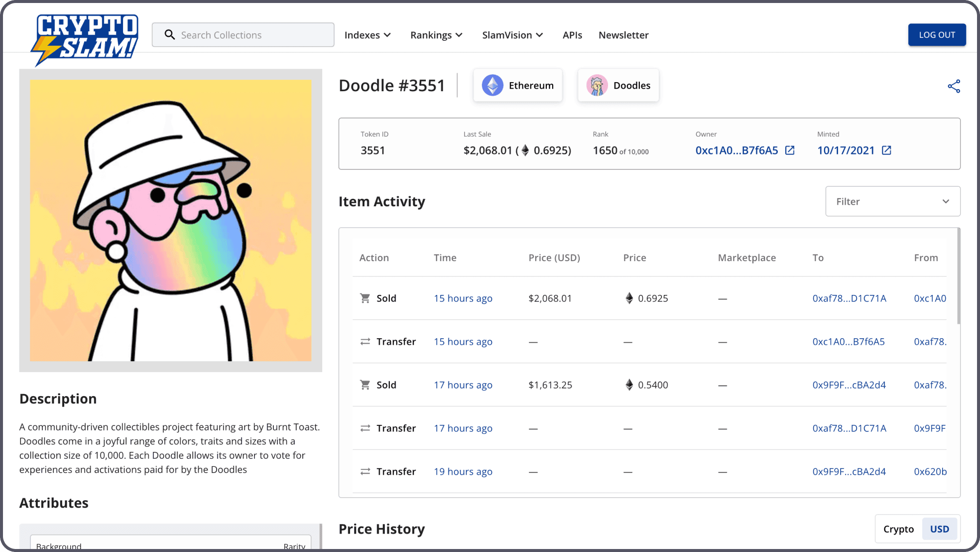Click the Ethereum logo icon

[x=492, y=86]
